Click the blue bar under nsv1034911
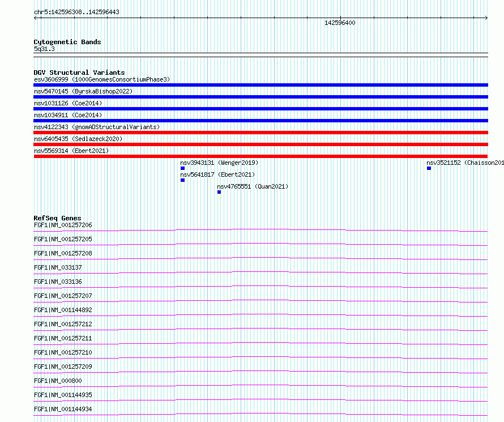This screenshot has height=422, width=504. point(260,121)
